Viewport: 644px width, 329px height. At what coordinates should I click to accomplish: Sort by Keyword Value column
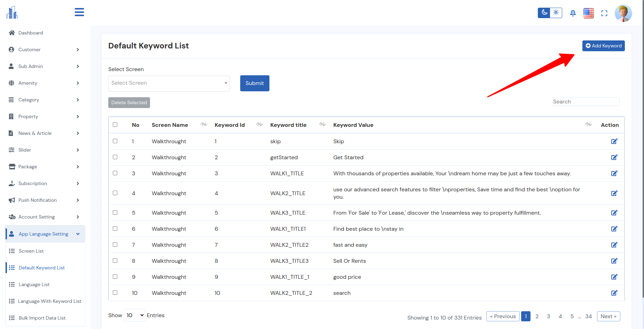[589, 124]
